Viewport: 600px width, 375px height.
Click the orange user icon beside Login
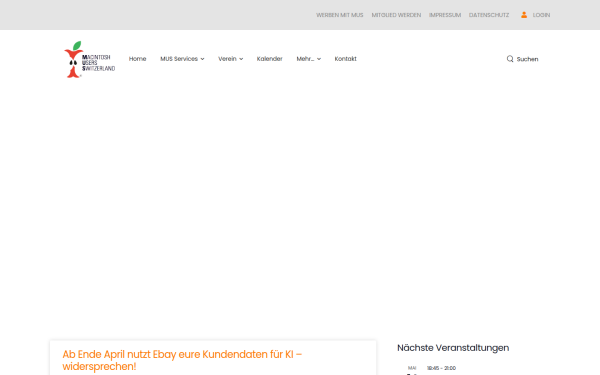(524, 15)
